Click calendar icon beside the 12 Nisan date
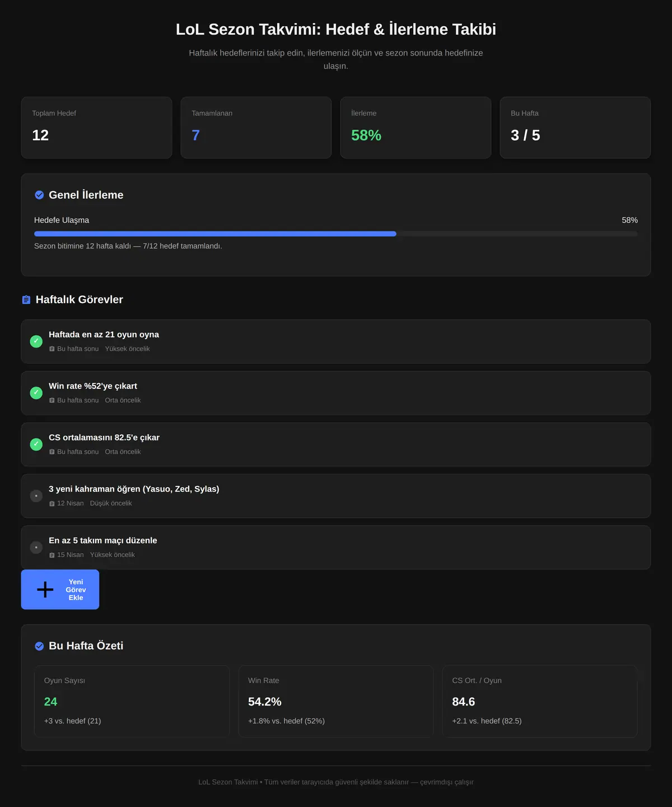The image size is (672, 807). pyautogui.click(x=52, y=504)
